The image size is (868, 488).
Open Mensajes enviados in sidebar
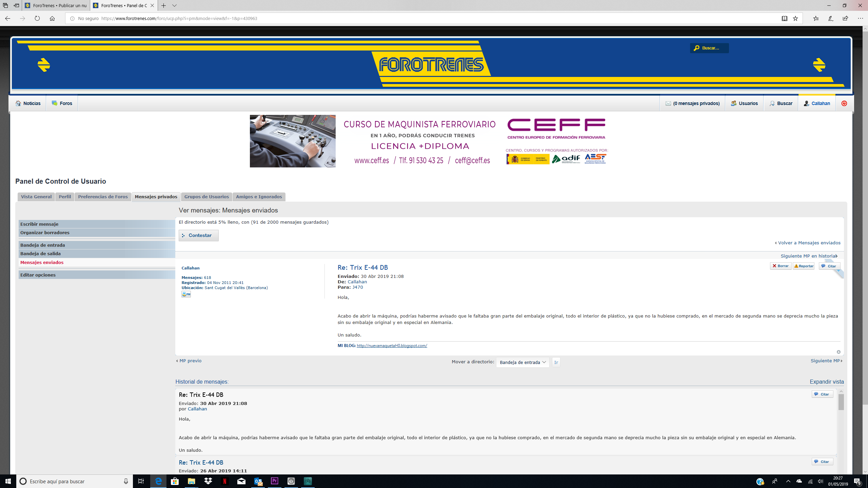(97, 262)
